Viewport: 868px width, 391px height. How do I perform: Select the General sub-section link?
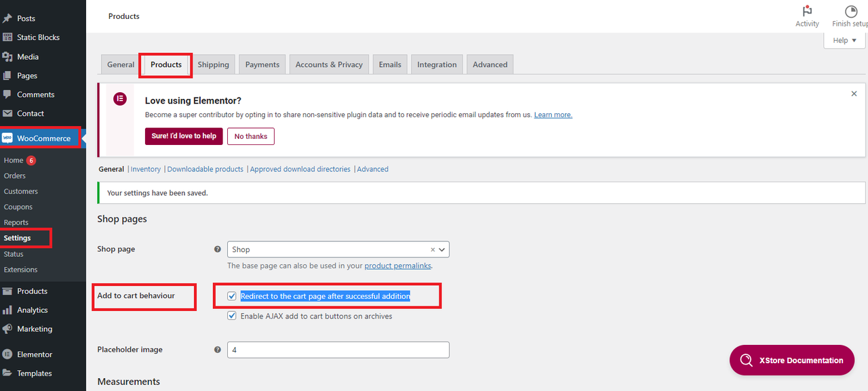pyautogui.click(x=111, y=169)
